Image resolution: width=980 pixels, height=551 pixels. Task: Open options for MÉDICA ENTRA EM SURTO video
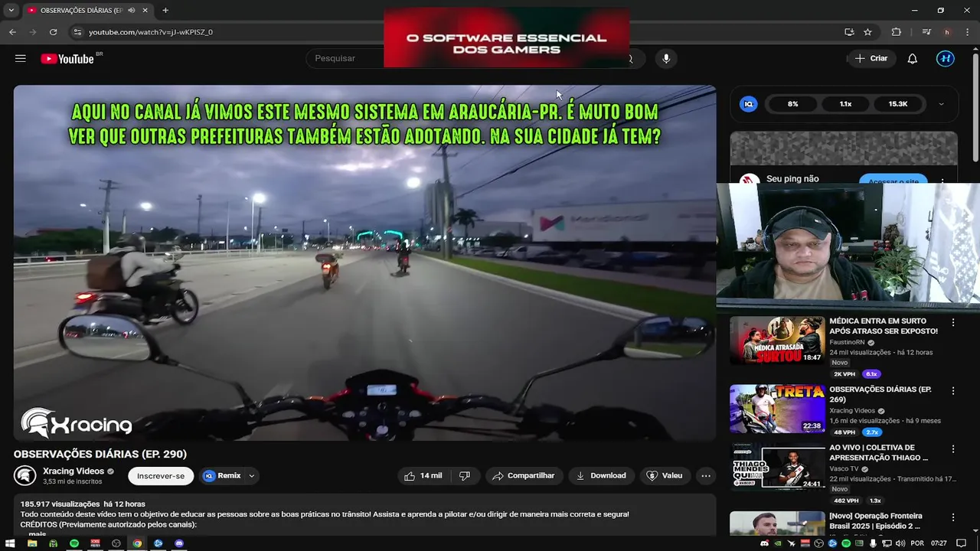[x=953, y=323]
